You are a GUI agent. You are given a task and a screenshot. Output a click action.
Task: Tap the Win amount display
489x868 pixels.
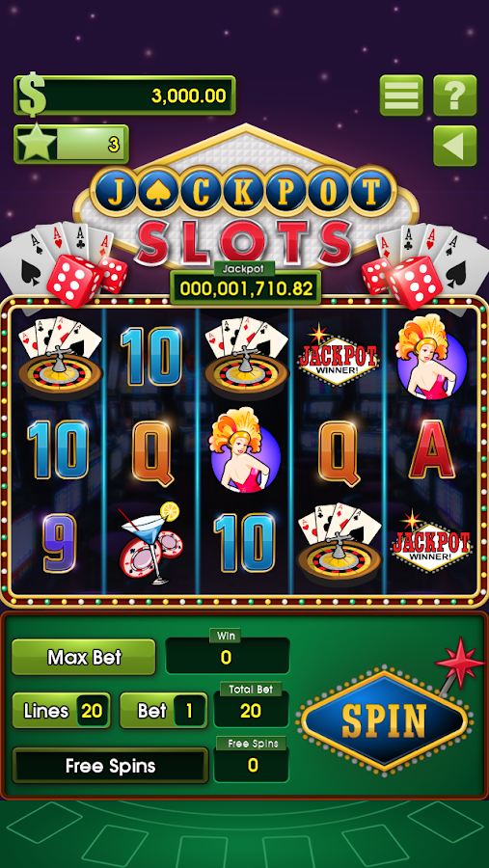point(228,656)
